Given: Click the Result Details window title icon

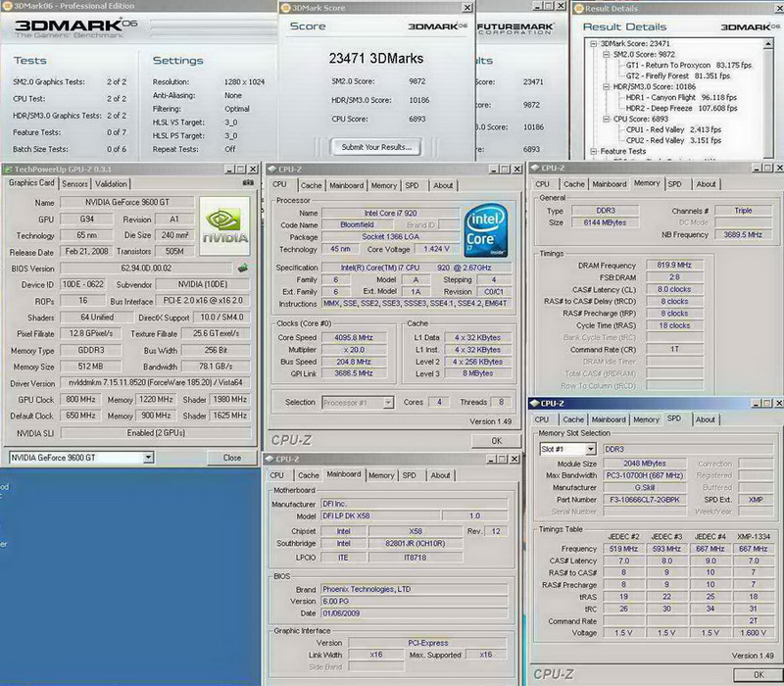Looking at the screenshot, I should coord(579,8).
